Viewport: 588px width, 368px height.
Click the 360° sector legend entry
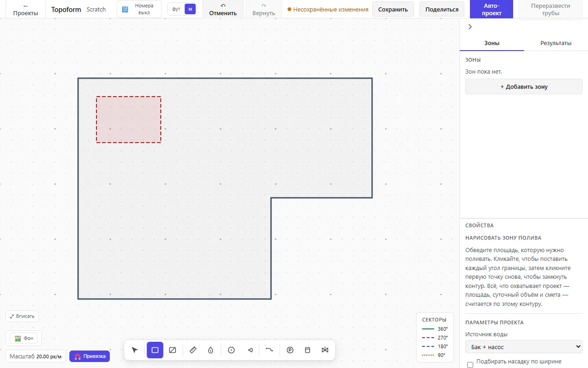(435, 329)
